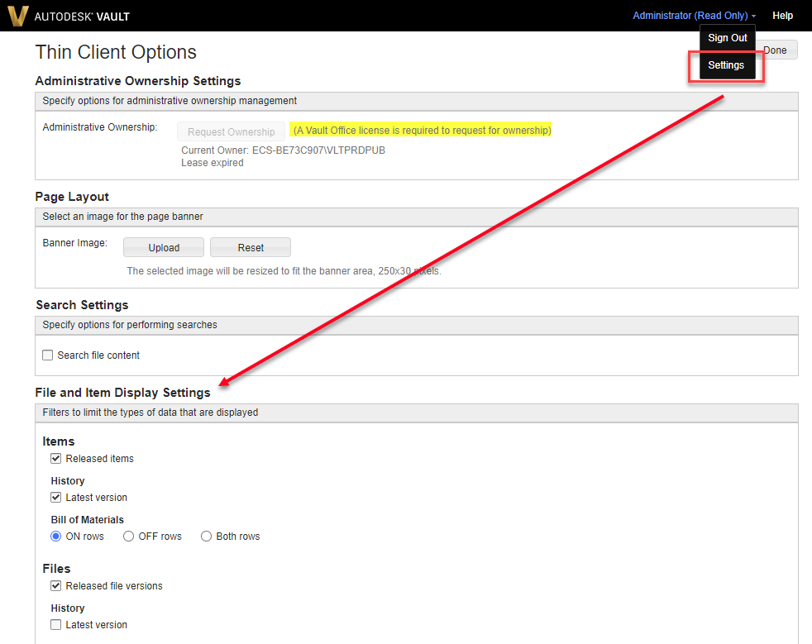
Task: Select the Both rows radio button
Action: 206,536
